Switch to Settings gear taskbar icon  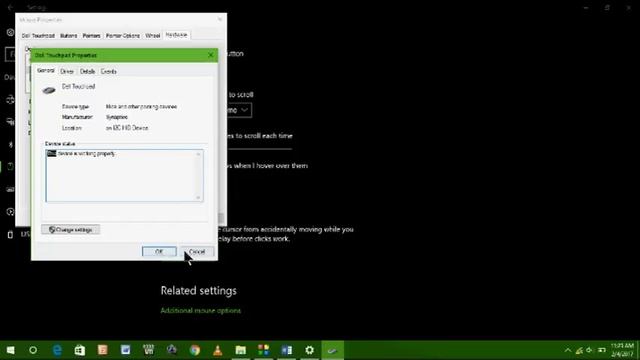[310, 350]
